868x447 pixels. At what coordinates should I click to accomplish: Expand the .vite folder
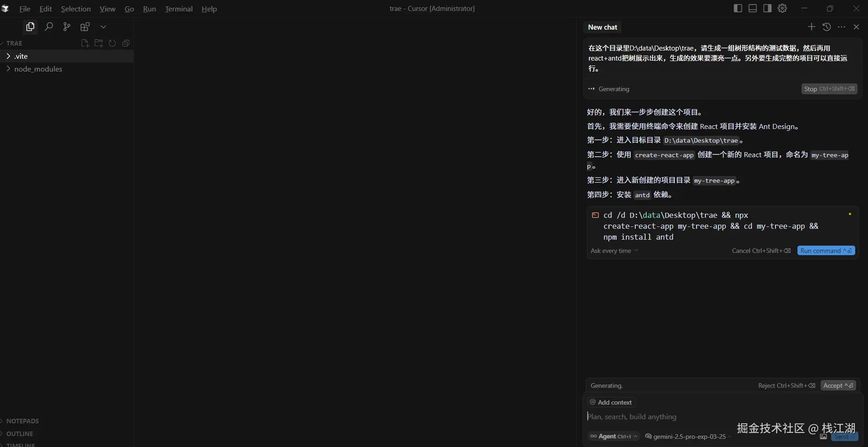[x=67, y=56]
